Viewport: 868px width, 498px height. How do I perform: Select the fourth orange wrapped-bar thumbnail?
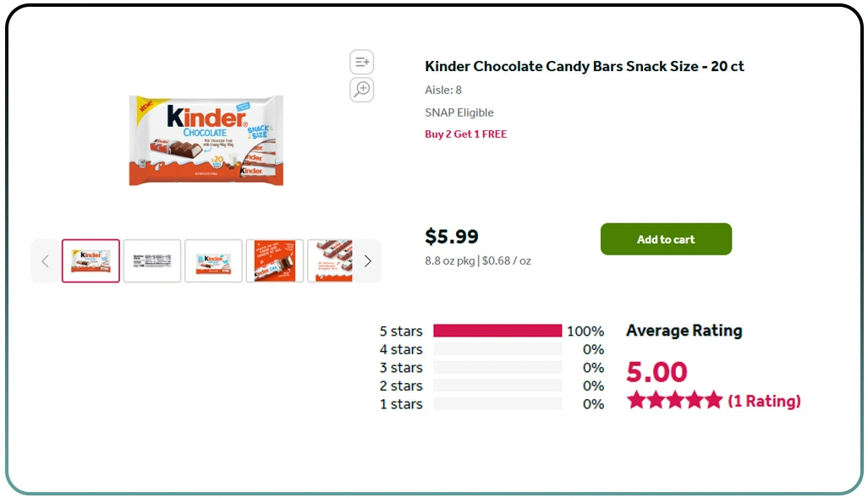[x=275, y=261]
